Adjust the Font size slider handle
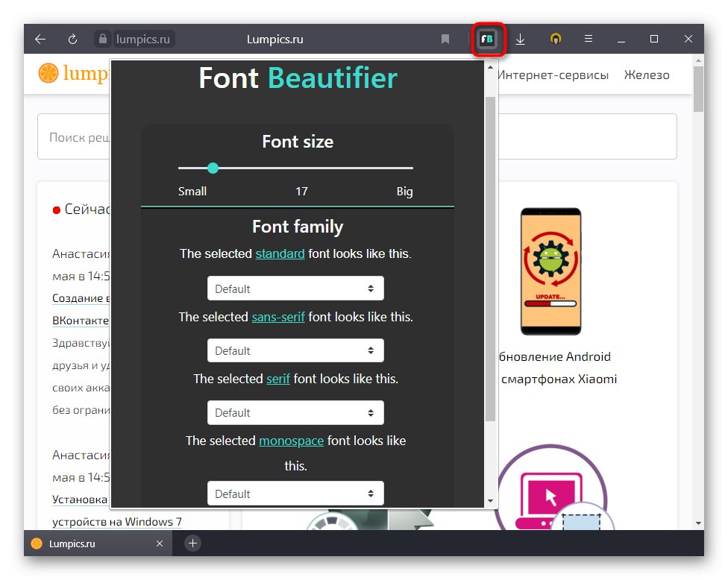 (213, 168)
